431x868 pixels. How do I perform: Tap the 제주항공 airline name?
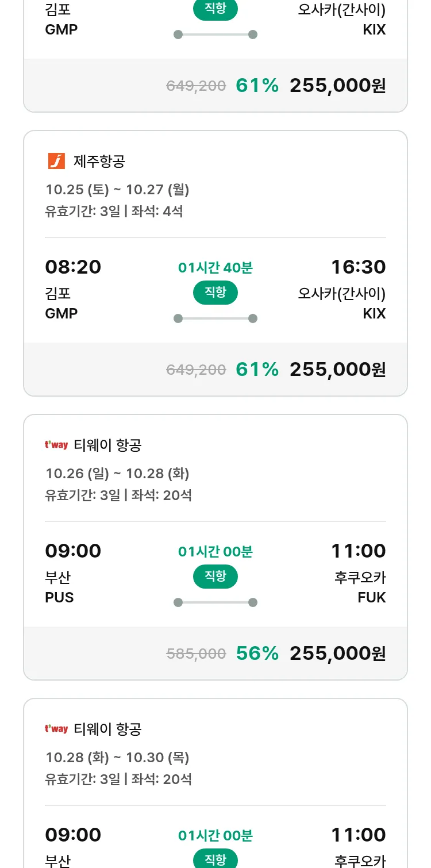coord(99,161)
